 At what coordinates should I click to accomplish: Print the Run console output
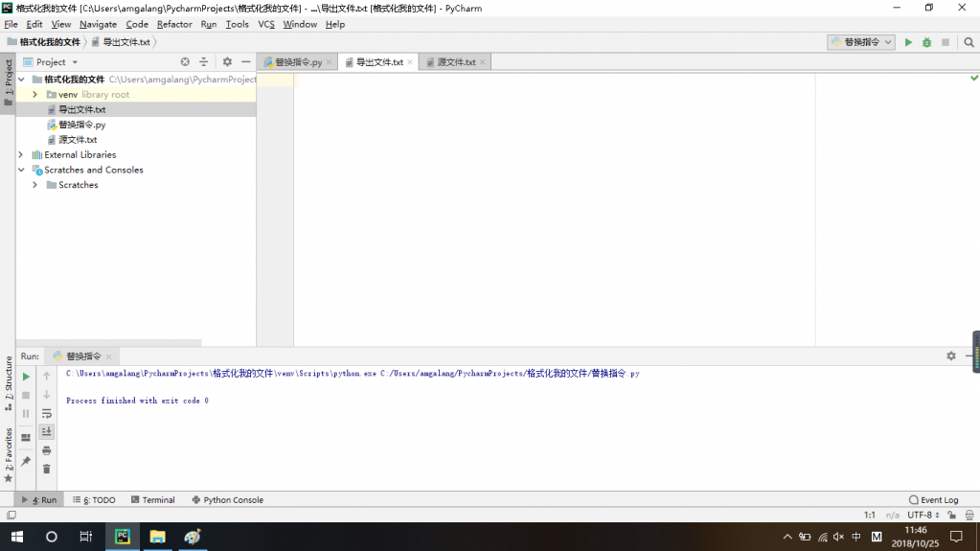pos(46,450)
